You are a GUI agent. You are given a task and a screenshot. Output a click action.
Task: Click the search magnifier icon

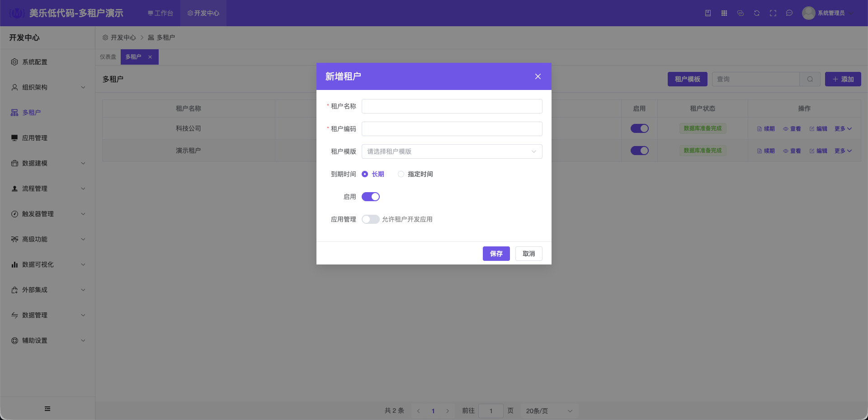tap(810, 79)
